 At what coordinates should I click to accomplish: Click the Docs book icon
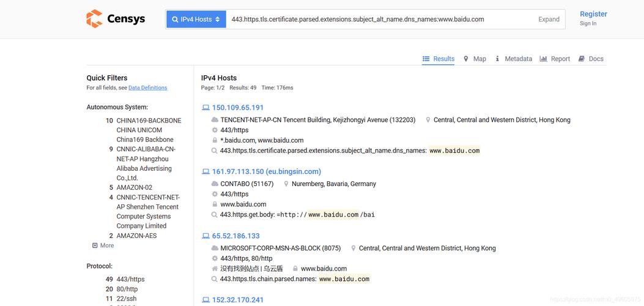point(582,59)
